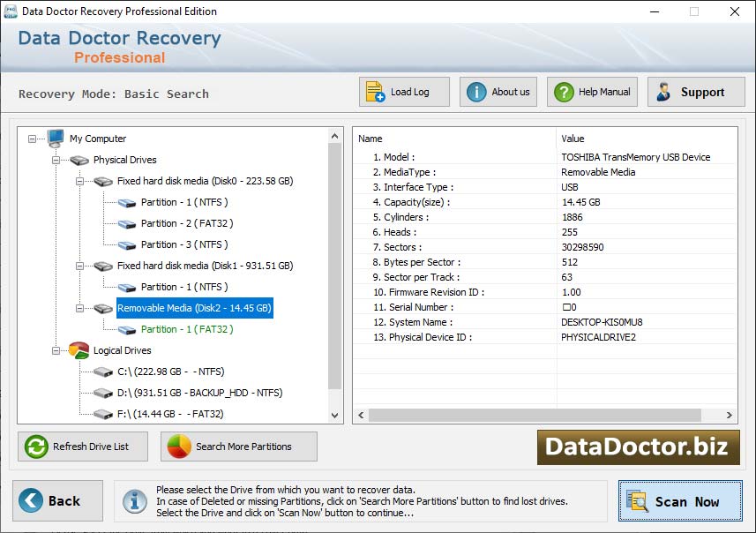Click the blue Back arrow icon
Screen dimensions: 756x533
(x=31, y=501)
